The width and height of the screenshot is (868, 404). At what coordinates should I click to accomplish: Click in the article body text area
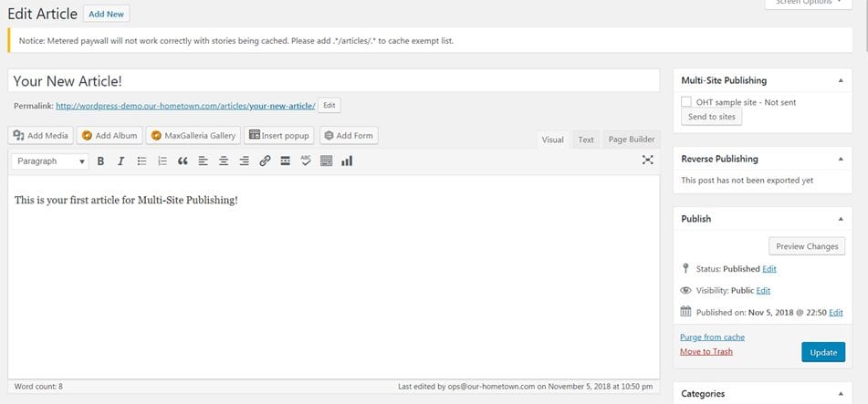(x=334, y=276)
